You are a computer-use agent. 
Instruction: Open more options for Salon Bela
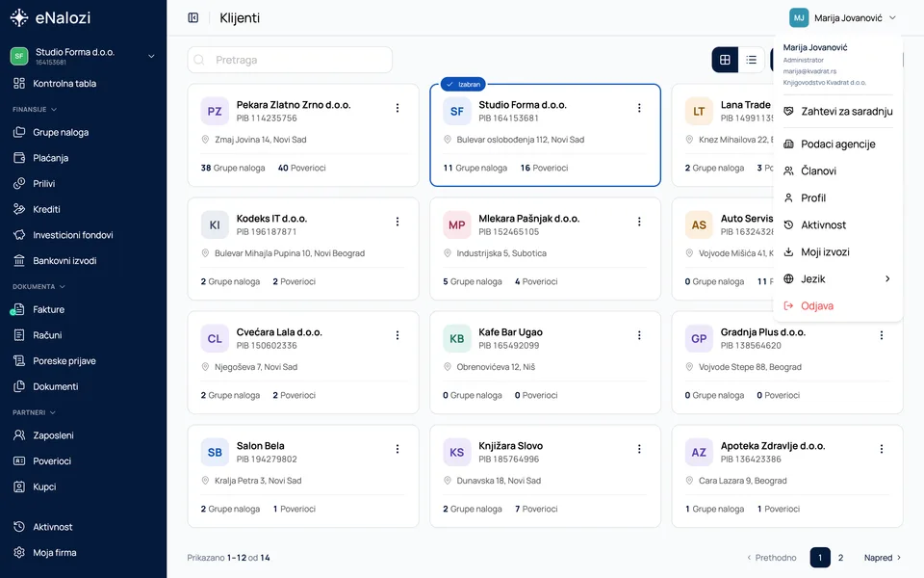(x=398, y=450)
